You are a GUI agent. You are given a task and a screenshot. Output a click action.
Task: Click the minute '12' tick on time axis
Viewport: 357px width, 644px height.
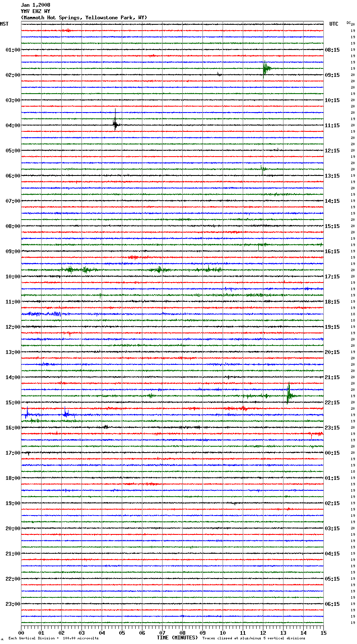263,633
